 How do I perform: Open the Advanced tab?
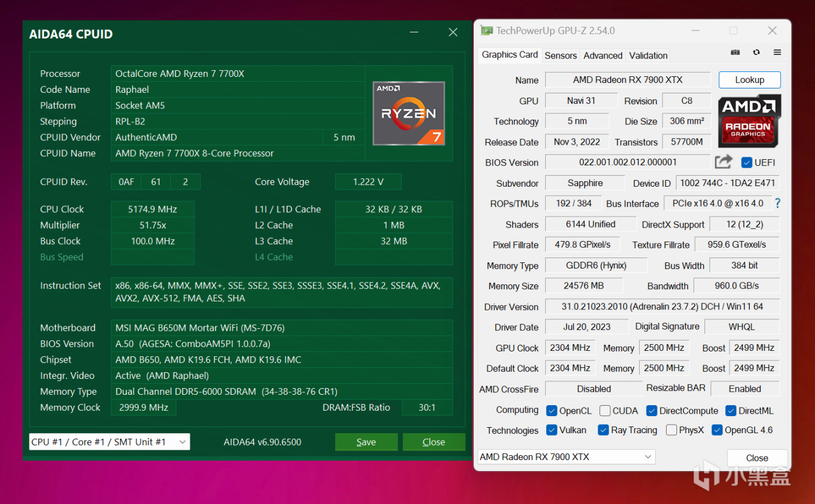point(603,56)
